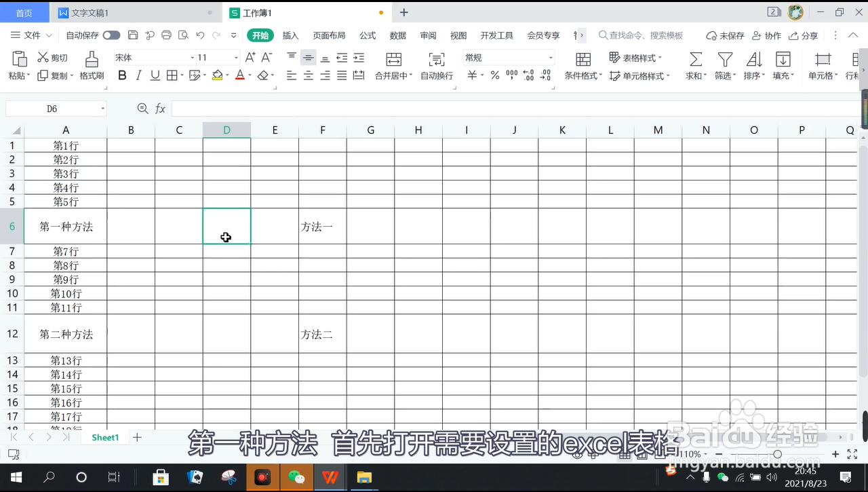Open File Explorer from the taskbar
868x492 pixels.
364,477
